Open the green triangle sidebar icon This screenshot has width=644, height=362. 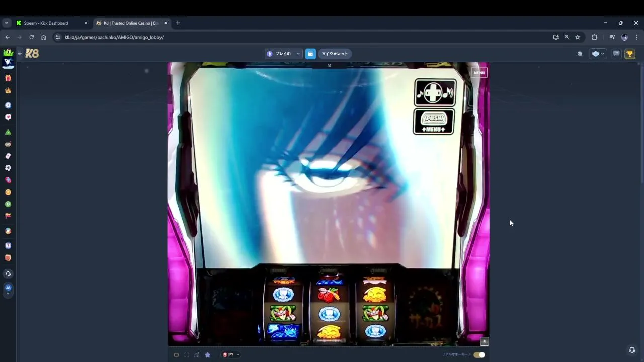point(8,132)
